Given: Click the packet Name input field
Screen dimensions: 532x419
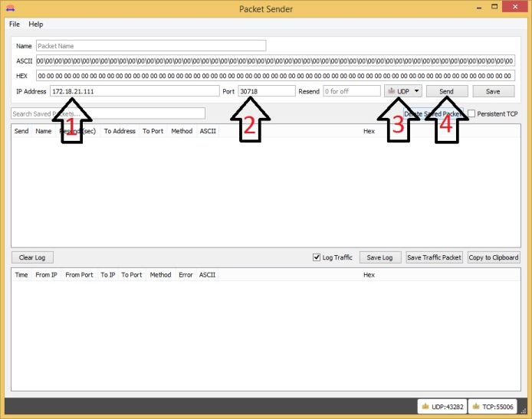Looking at the screenshot, I should (x=150, y=46).
